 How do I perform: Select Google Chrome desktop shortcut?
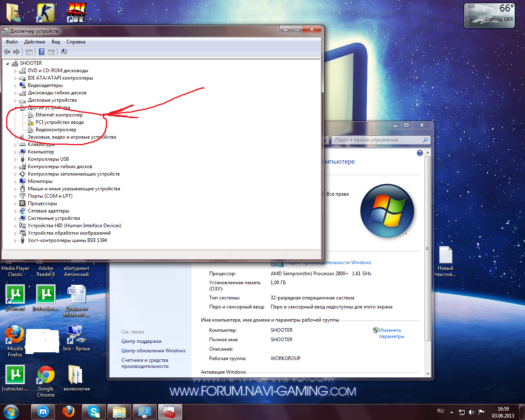point(46,381)
